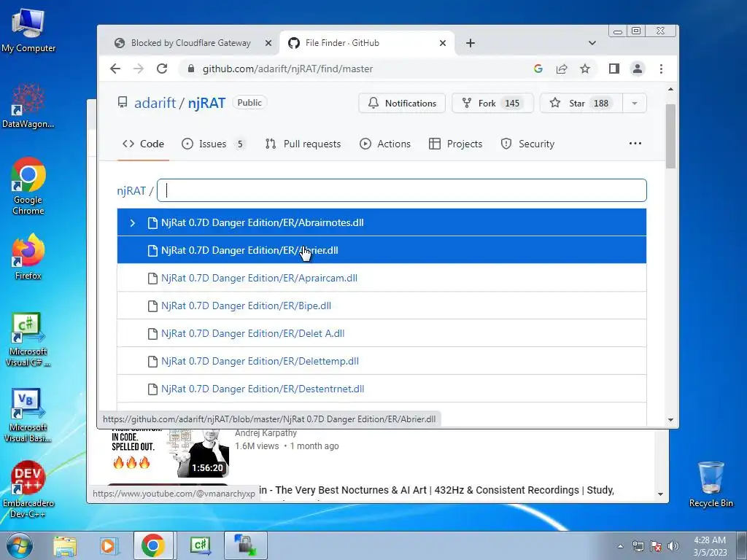The height and width of the screenshot is (560, 747).
Task: Click the file icon beside Bipe.dll
Action: [x=152, y=306]
